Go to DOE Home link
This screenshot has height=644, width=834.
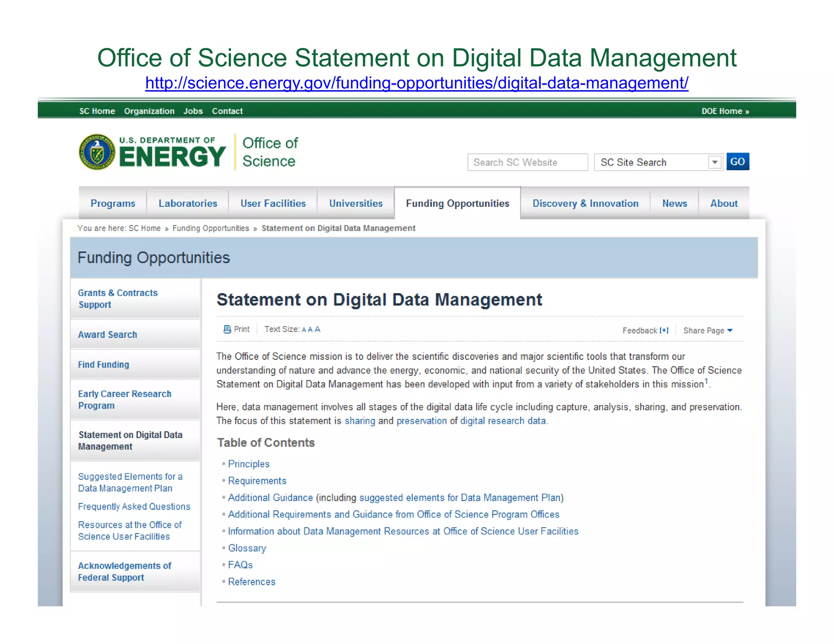click(x=725, y=111)
